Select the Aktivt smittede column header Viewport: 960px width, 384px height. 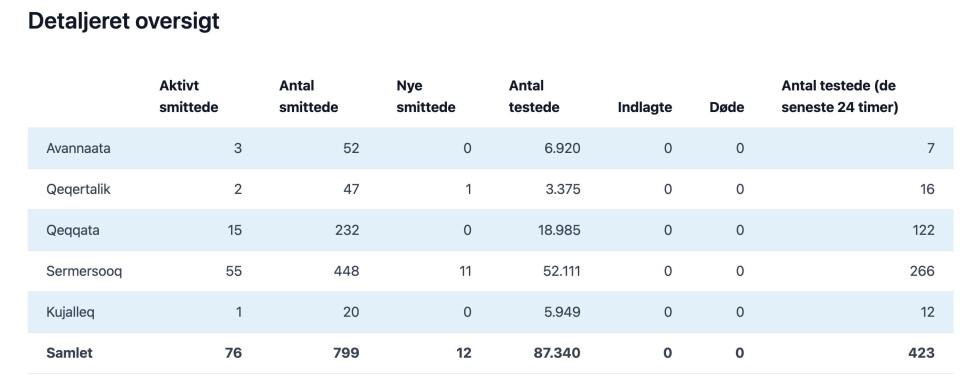pyautogui.click(x=189, y=97)
